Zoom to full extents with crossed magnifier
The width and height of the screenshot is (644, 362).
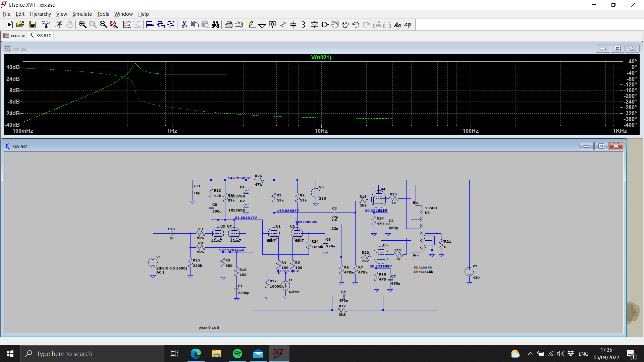coord(114,24)
